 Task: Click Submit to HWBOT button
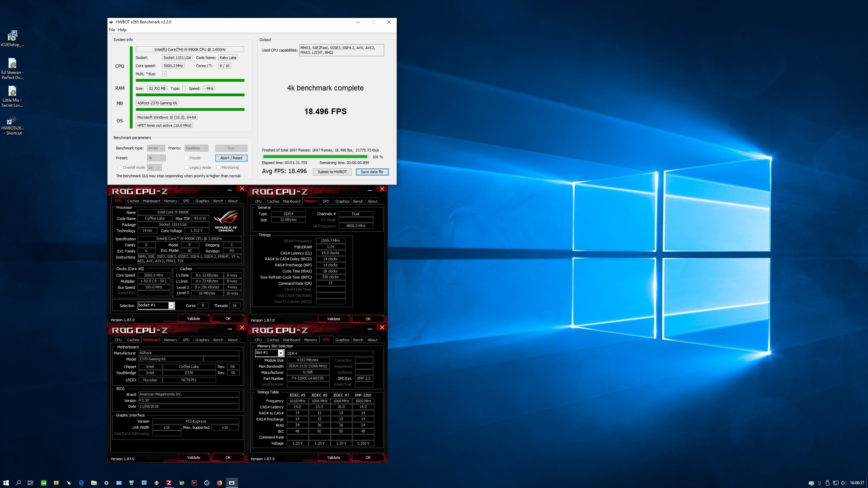(x=332, y=172)
